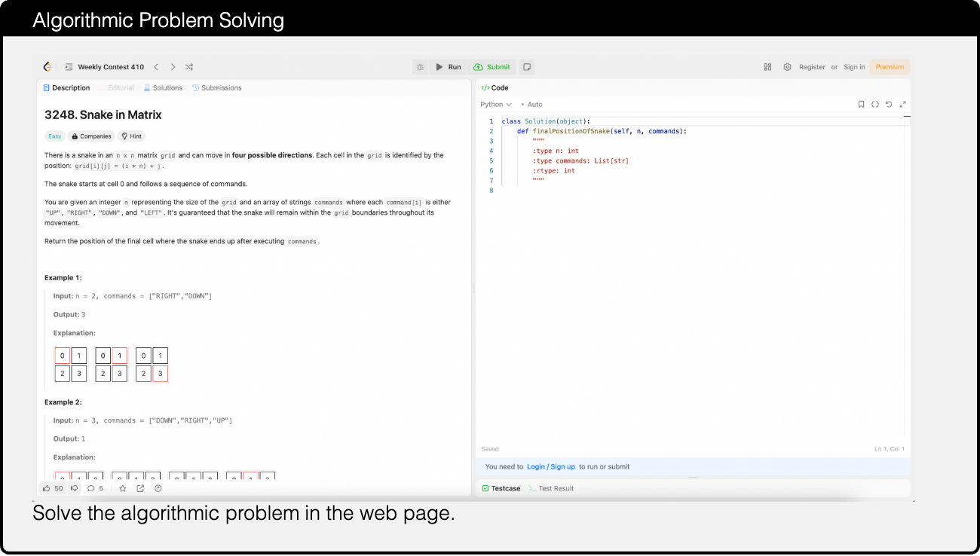Open the Python language dropdown

tap(496, 105)
